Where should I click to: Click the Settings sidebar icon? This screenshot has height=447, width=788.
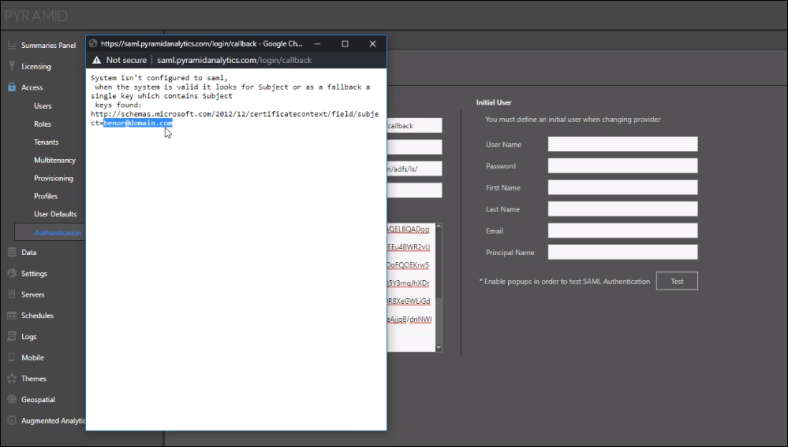12,274
